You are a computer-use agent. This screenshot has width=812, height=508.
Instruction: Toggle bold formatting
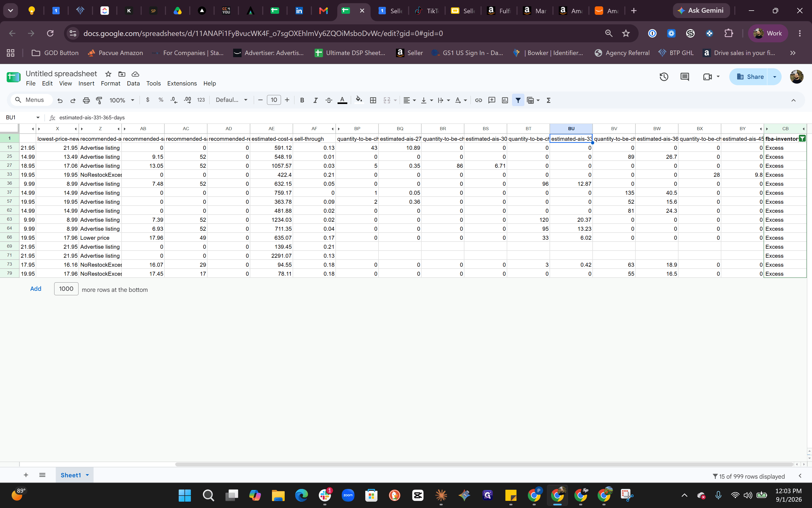(302, 100)
